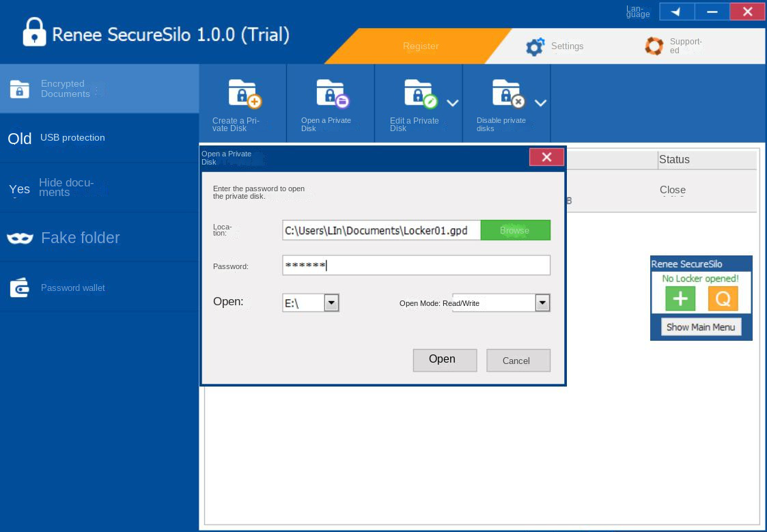Viewport: 767px width, 532px height.
Task: Select USB protection in the sidebar
Action: click(72, 138)
